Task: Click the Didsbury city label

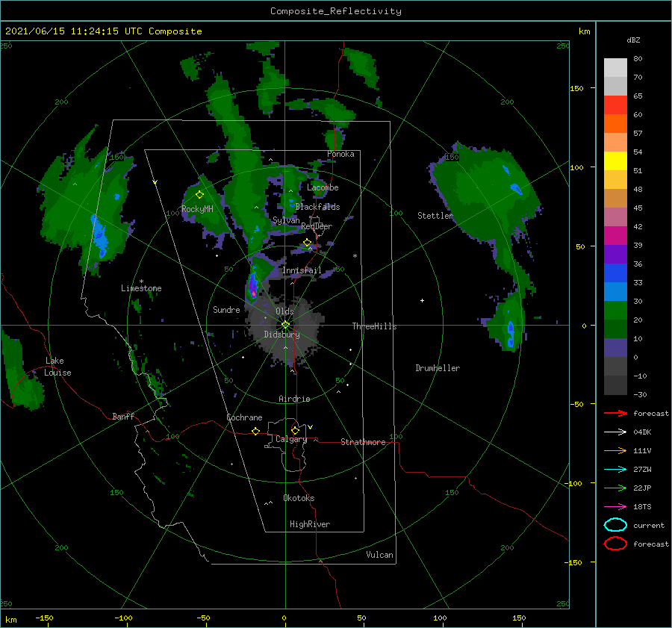Action: (x=281, y=335)
